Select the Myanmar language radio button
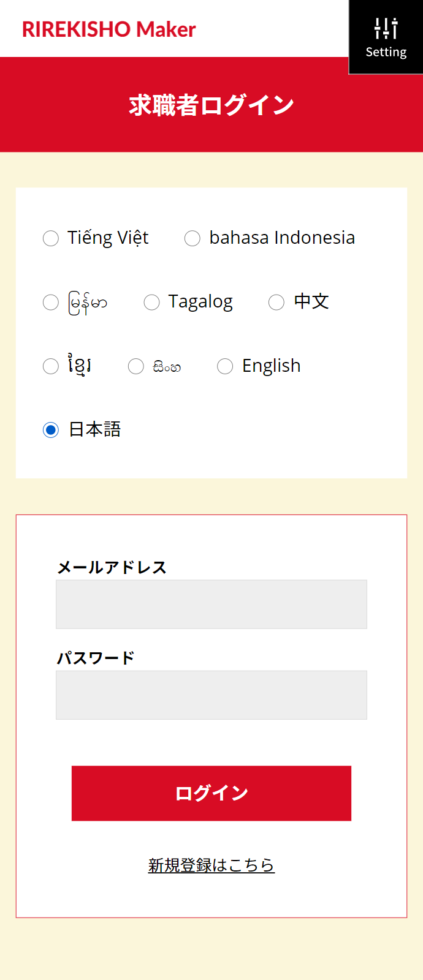 pyautogui.click(x=51, y=303)
